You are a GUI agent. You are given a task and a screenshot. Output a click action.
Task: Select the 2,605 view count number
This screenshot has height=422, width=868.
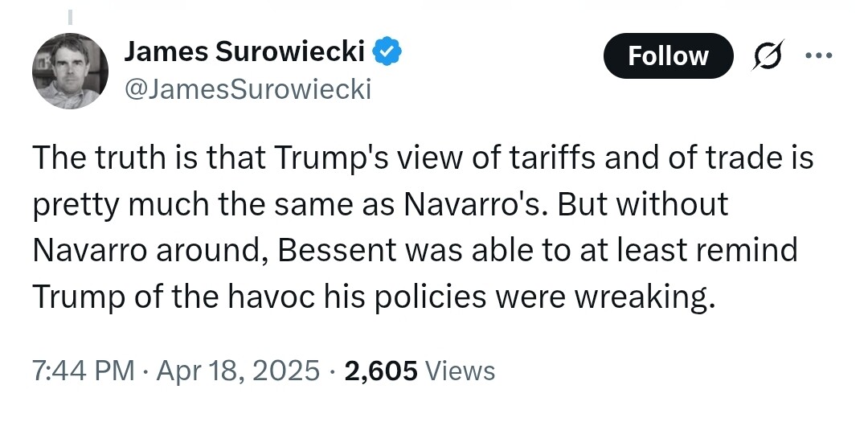[380, 371]
